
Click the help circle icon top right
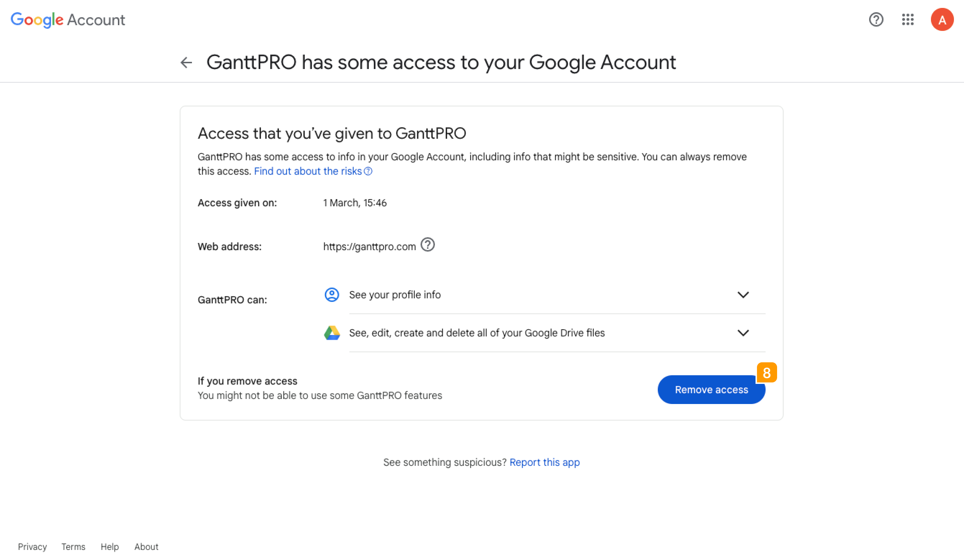point(876,20)
